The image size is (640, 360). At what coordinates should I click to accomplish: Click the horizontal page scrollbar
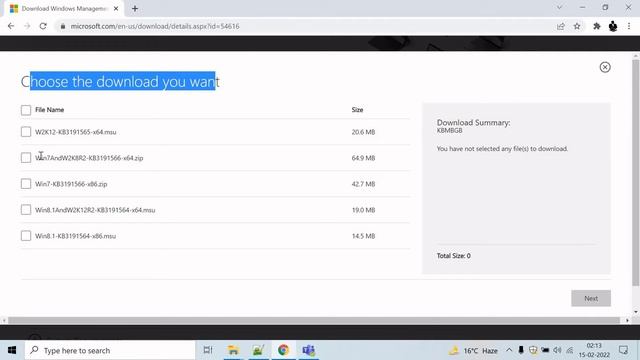click(x=313, y=320)
